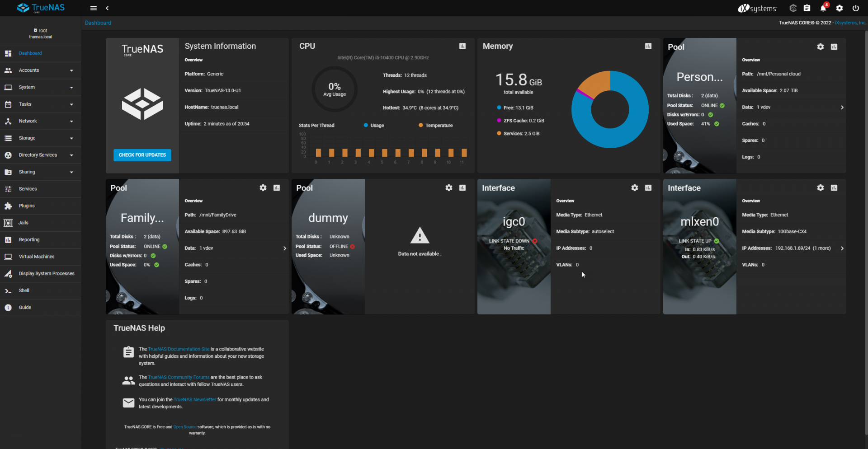Viewport: 868px width, 449px height.
Task: Open Display System Processes in sidebar
Action: tap(41, 274)
